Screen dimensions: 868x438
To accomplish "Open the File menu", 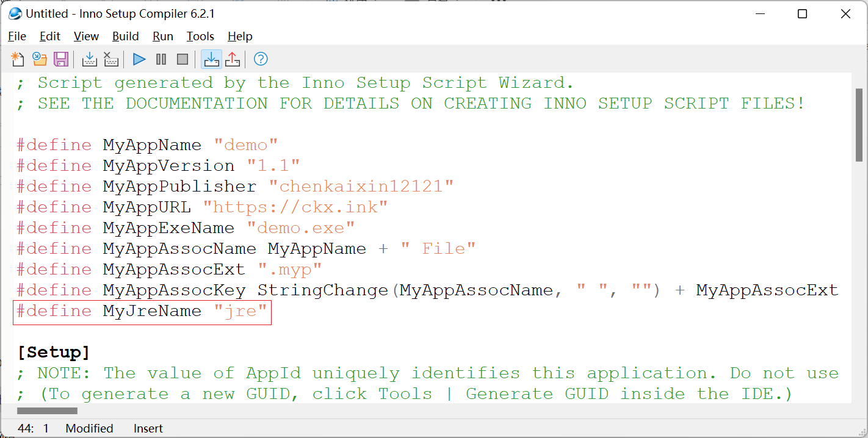I will 17,37.
